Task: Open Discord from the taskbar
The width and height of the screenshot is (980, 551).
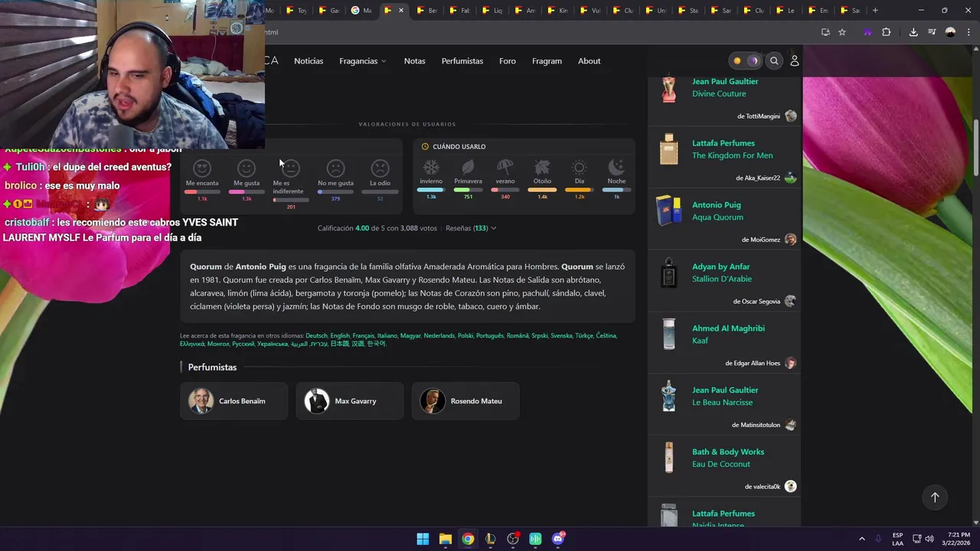Action: click(558, 539)
